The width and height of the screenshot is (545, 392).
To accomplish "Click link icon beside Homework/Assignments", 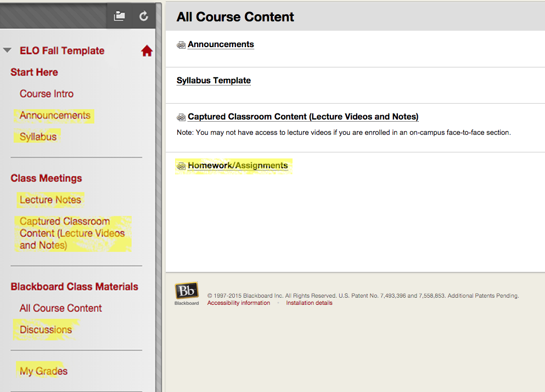I will click(181, 166).
